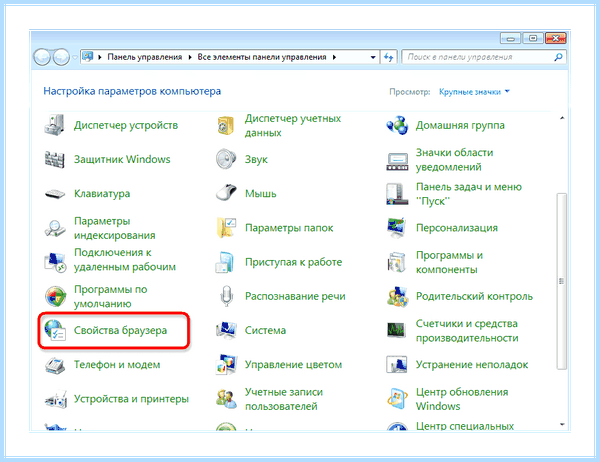Expand arrow after Панель управления breadcrumb
The height and width of the screenshot is (462, 600).
(x=190, y=57)
